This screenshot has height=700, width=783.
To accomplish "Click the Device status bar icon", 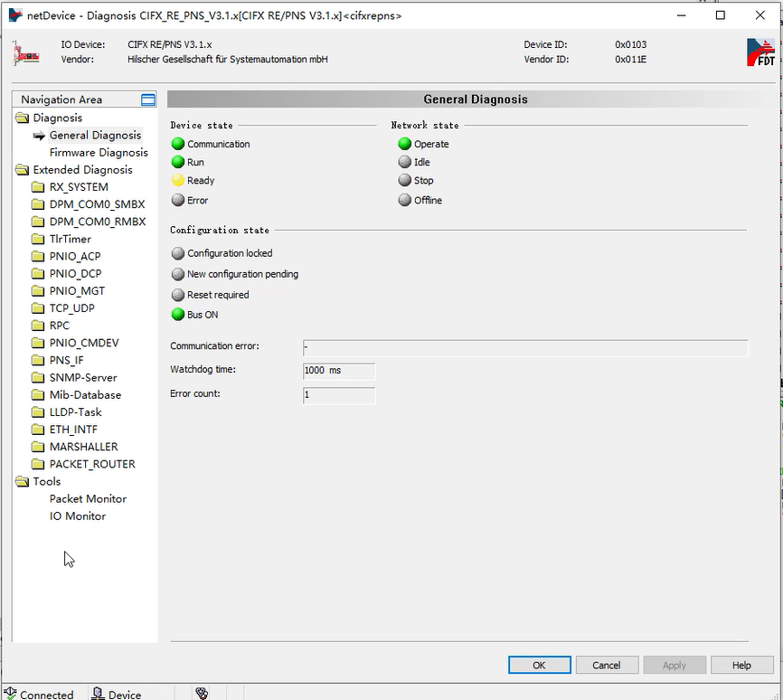I will 98,694.
